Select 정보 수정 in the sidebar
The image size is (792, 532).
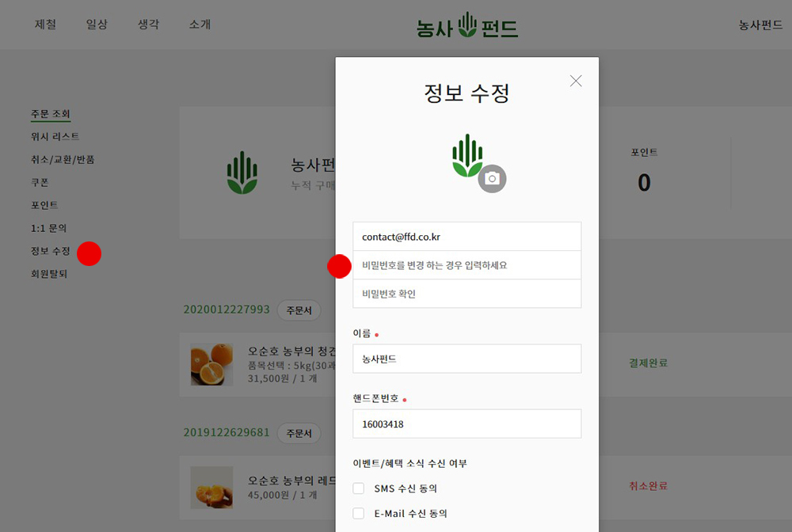tap(51, 251)
